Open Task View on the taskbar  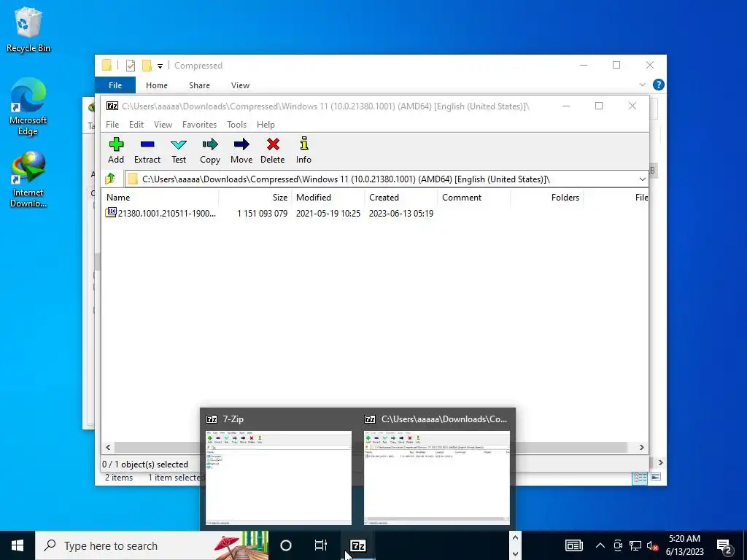(321, 545)
